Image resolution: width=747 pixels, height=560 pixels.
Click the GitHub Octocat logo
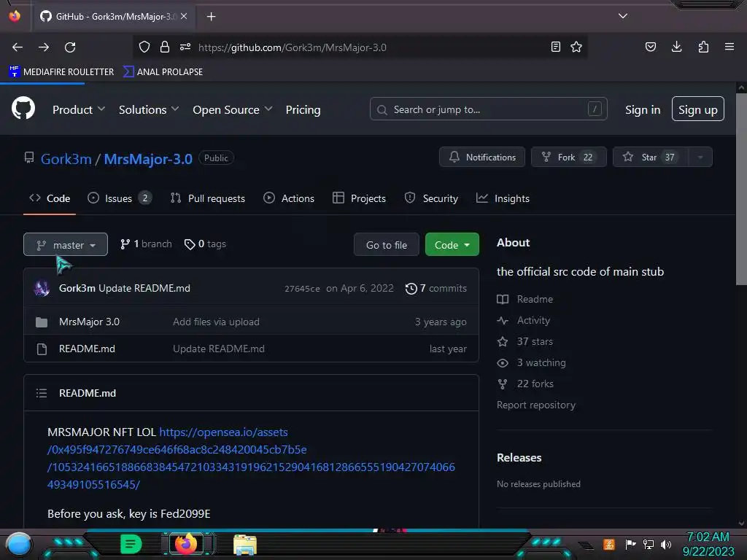(23, 109)
